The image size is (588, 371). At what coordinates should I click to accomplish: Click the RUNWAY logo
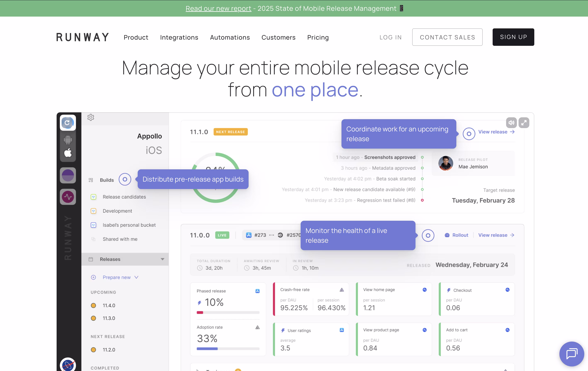tap(83, 37)
